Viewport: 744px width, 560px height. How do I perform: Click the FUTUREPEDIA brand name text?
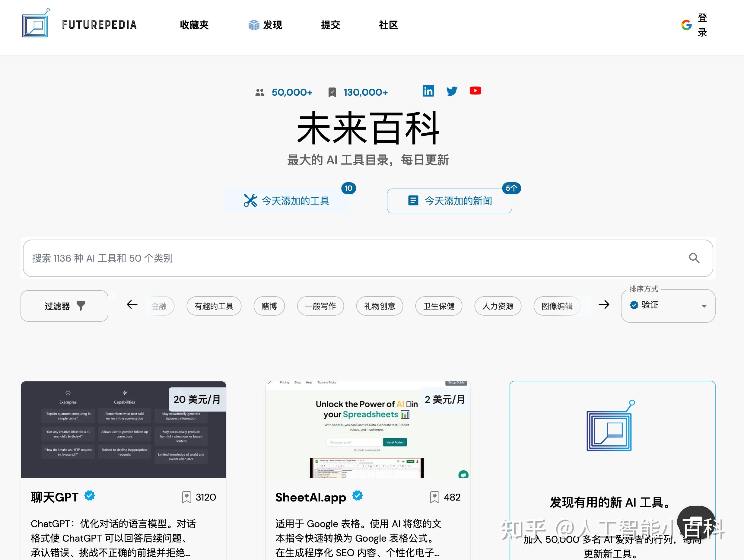pyautogui.click(x=100, y=25)
